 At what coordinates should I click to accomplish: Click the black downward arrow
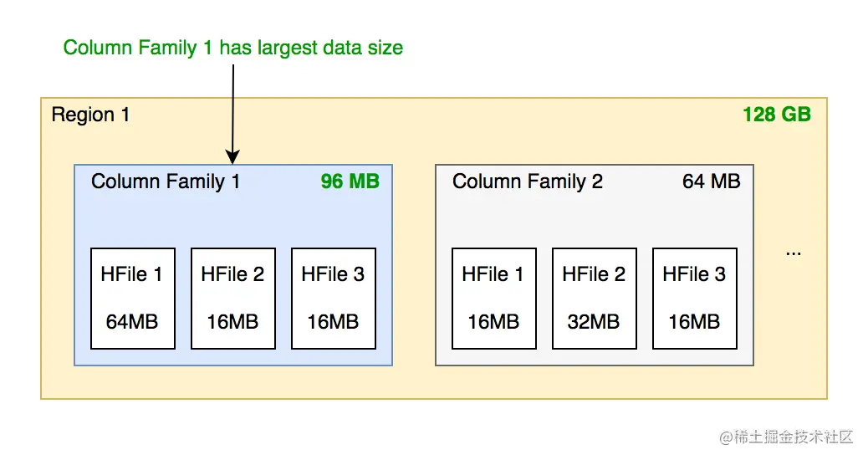pos(233,114)
